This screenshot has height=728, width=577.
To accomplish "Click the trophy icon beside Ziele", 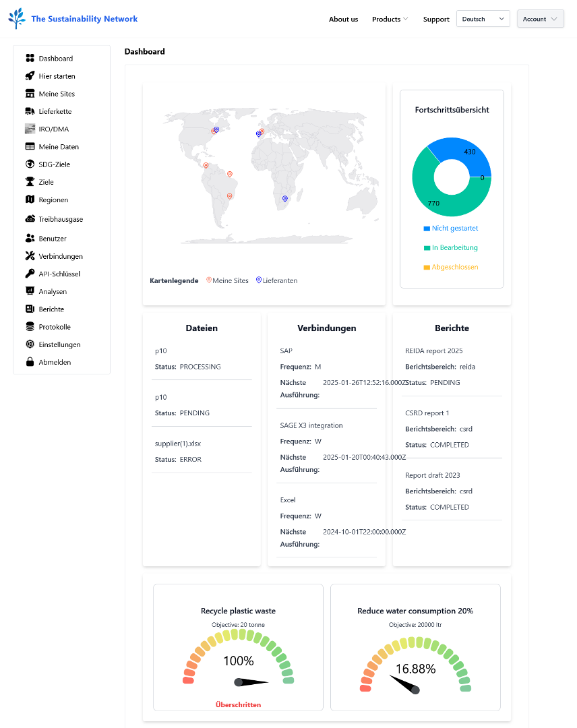I will [x=30, y=181].
